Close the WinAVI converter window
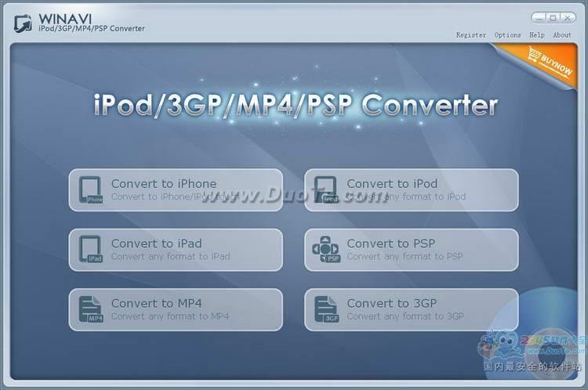Screen dimensions: 588x390 [x=568, y=17]
